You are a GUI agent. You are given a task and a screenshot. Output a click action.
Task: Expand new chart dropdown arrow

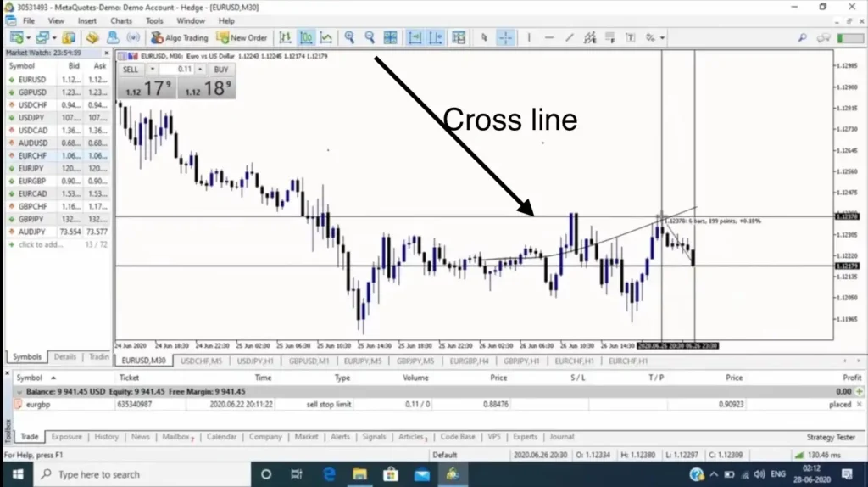[x=28, y=38]
